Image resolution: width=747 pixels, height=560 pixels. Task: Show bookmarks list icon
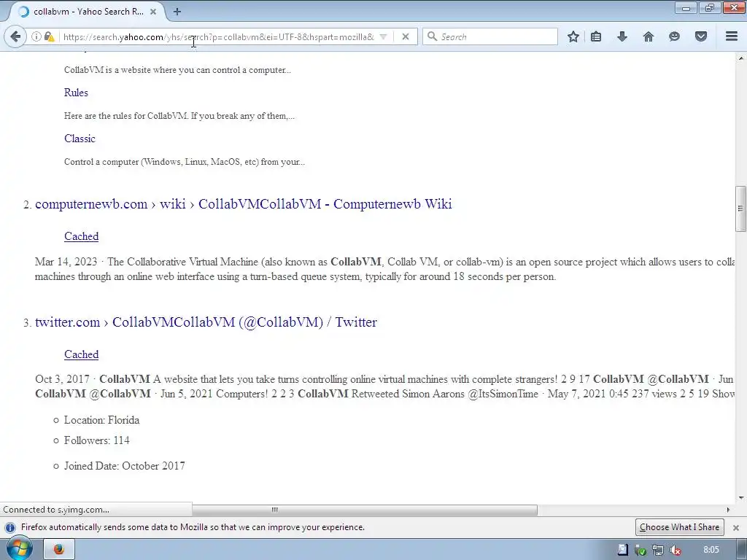pos(596,36)
